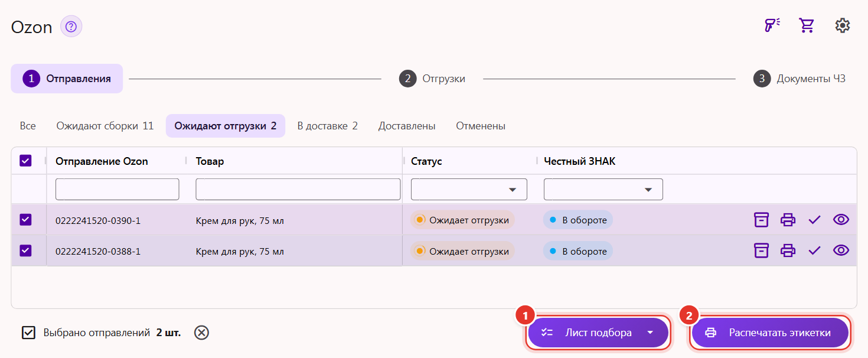The height and width of the screenshot is (358, 868).
Task: Click checkmark icon for shipment 0222241520-0388-1
Action: [x=815, y=250]
